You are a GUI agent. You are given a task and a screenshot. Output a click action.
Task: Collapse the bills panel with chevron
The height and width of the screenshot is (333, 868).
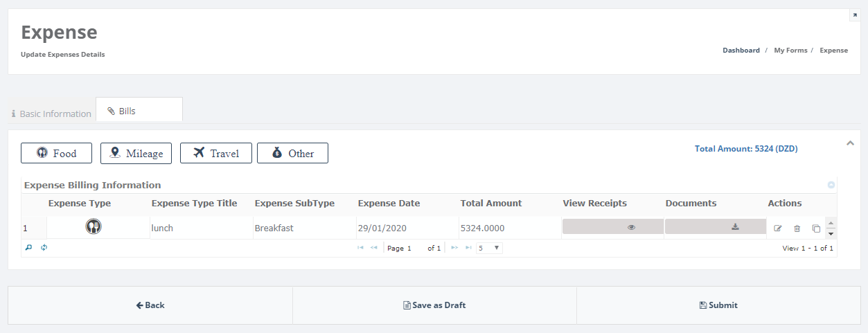pyautogui.click(x=851, y=143)
